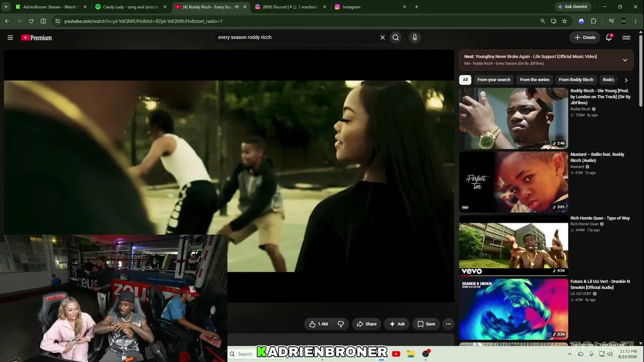Run search with the magnifier button
Viewport: 644px width, 362px height.
pyautogui.click(x=396, y=37)
